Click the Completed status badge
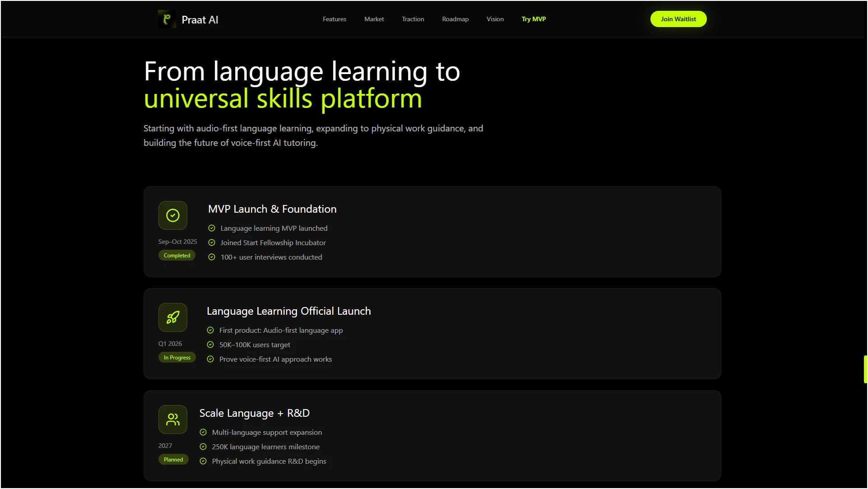 177,256
